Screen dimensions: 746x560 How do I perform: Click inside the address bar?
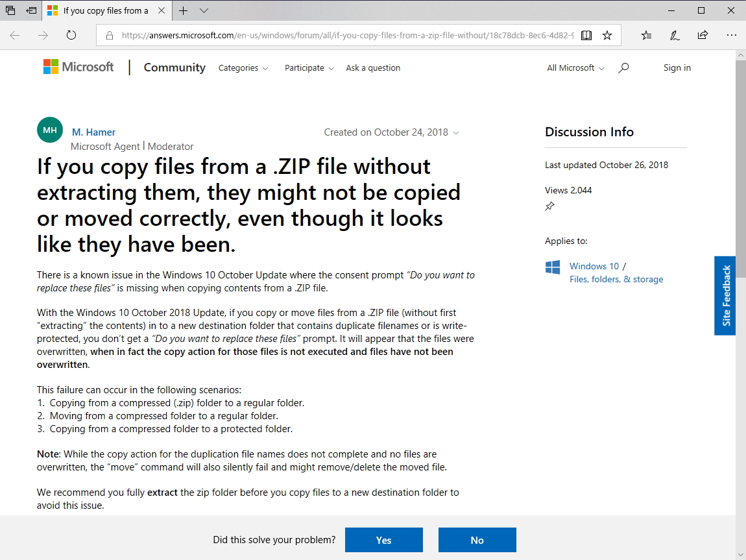[x=324, y=35]
